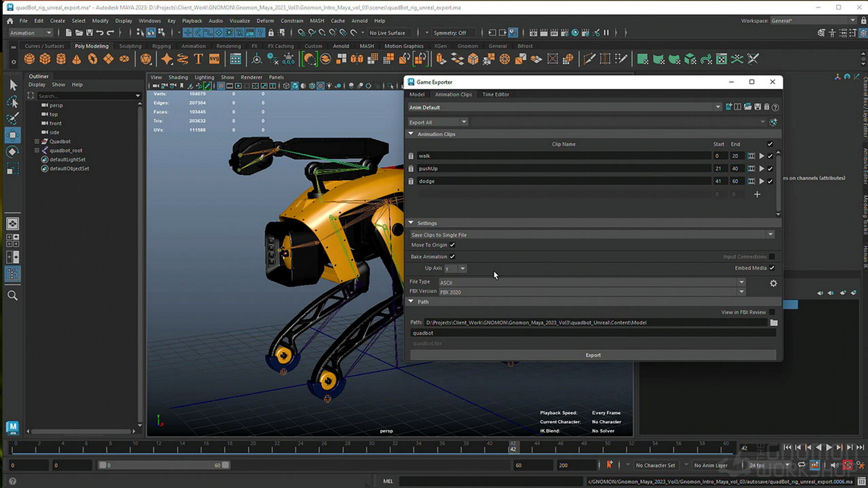Toggle the pushUp clip export checkbox

click(x=770, y=168)
